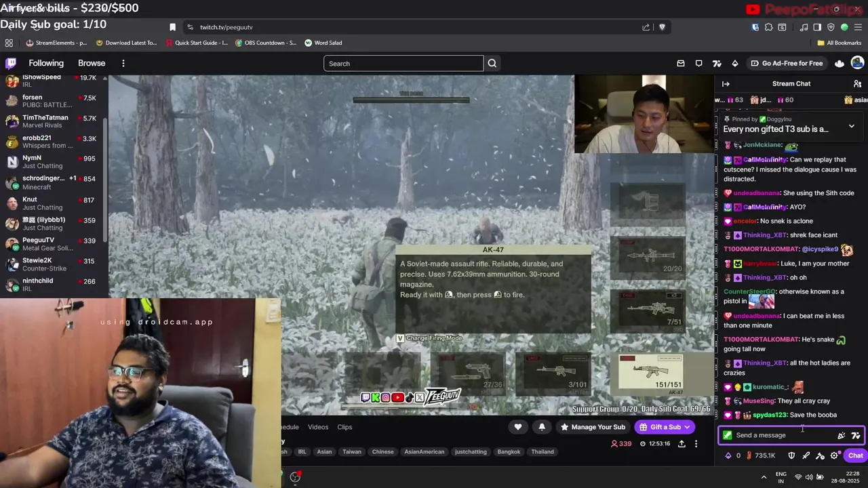Open the Wi-Fi icon in system tray
The height and width of the screenshot is (488, 868).
pyautogui.click(x=798, y=477)
